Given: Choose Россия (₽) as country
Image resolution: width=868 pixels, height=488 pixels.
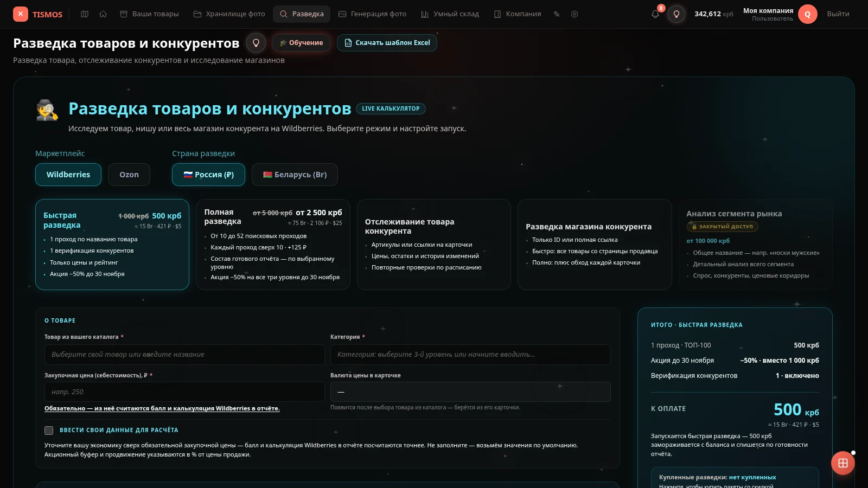Looking at the screenshot, I should [x=208, y=175].
